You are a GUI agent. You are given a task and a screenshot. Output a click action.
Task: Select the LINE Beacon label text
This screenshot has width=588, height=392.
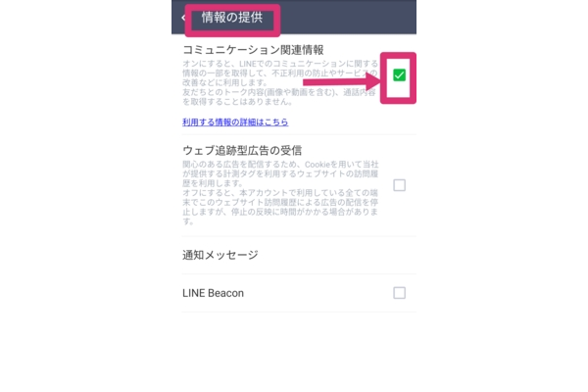point(213,293)
